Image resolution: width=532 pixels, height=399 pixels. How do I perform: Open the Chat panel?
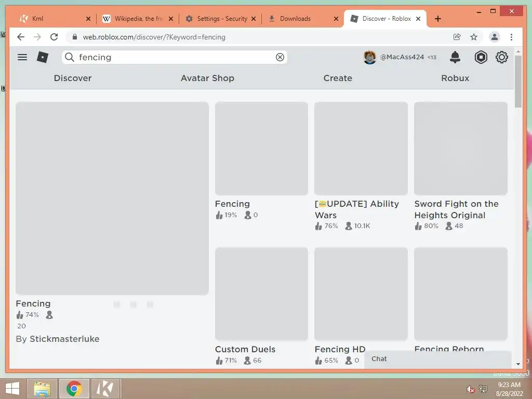[437, 359]
